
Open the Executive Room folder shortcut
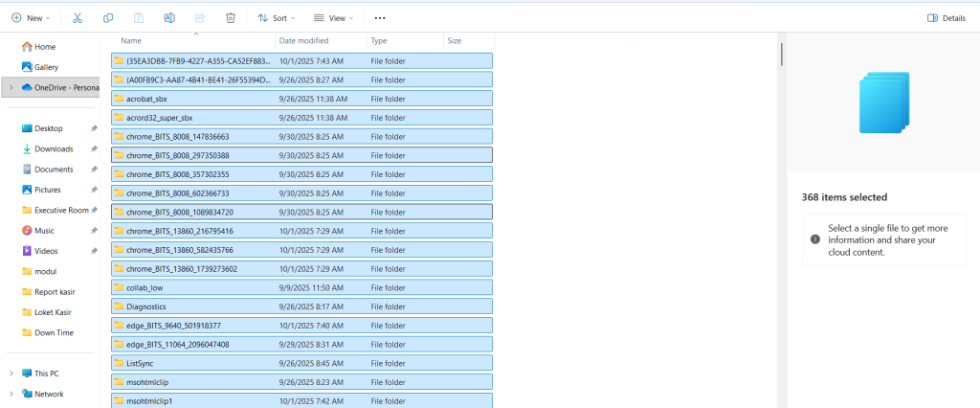[60, 210]
